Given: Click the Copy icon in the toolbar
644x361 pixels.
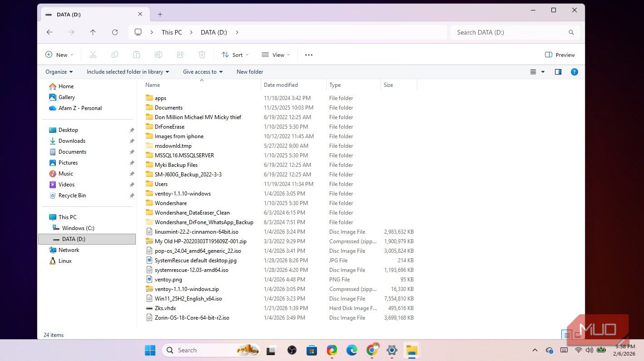Looking at the screenshot, I should [x=115, y=55].
